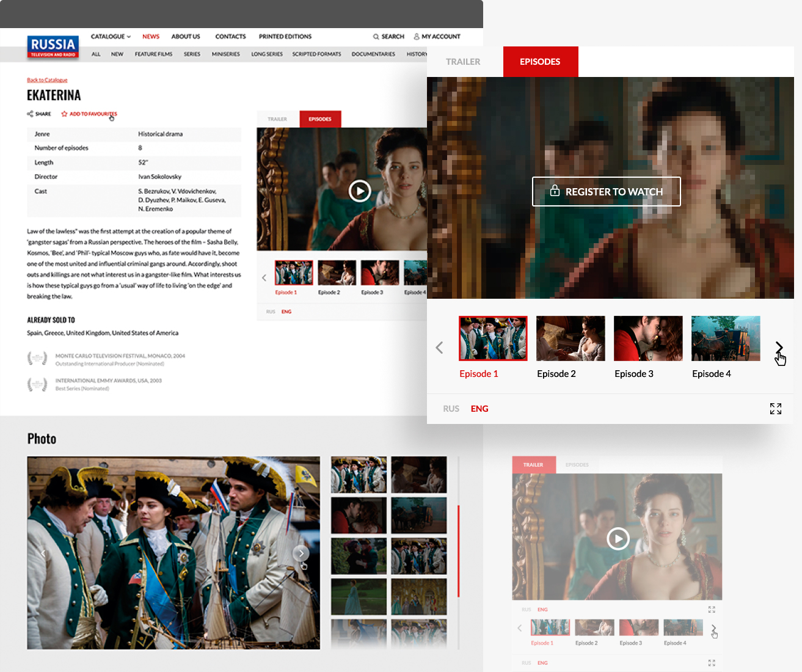The height and width of the screenshot is (672, 802).
Task: Show previous photo in gallery
Action: [43, 553]
